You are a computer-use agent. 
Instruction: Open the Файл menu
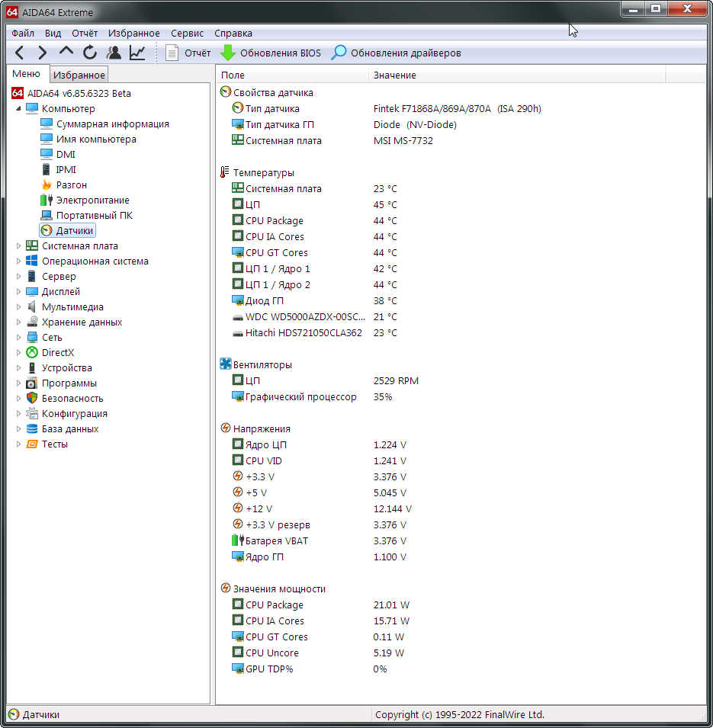pyautogui.click(x=23, y=33)
